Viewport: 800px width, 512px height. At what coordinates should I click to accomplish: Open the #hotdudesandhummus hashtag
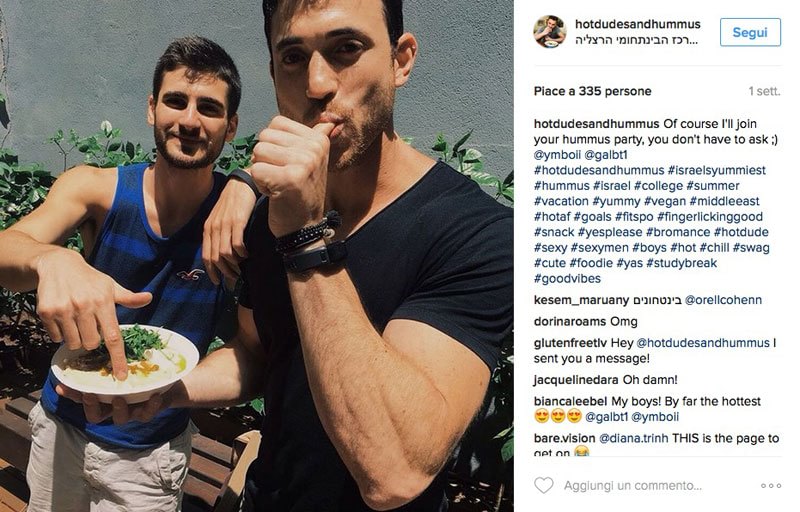[x=599, y=170]
